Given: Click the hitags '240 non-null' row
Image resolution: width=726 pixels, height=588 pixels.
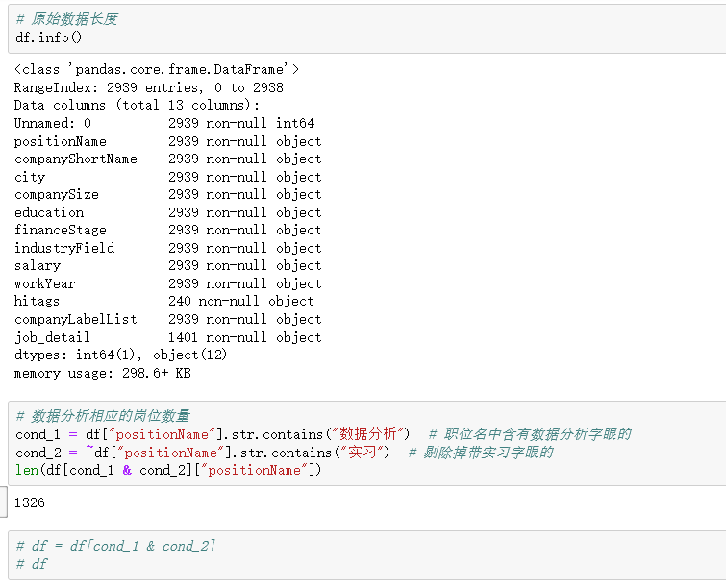Looking at the screenshot, I should pyautogui.click(x=163, y=302).
